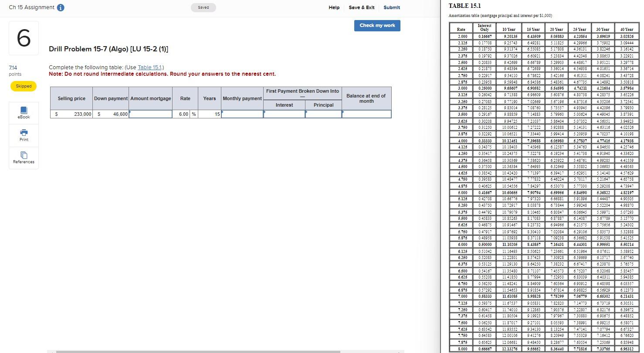
Task: Click the Balance at end of month field
Action: 366,114
